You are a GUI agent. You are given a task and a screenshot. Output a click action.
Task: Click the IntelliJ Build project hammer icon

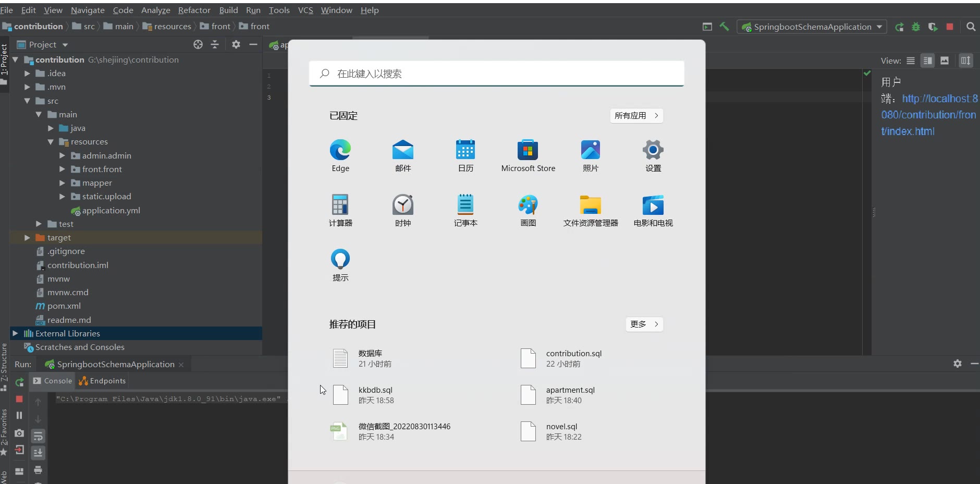(725, 27)
